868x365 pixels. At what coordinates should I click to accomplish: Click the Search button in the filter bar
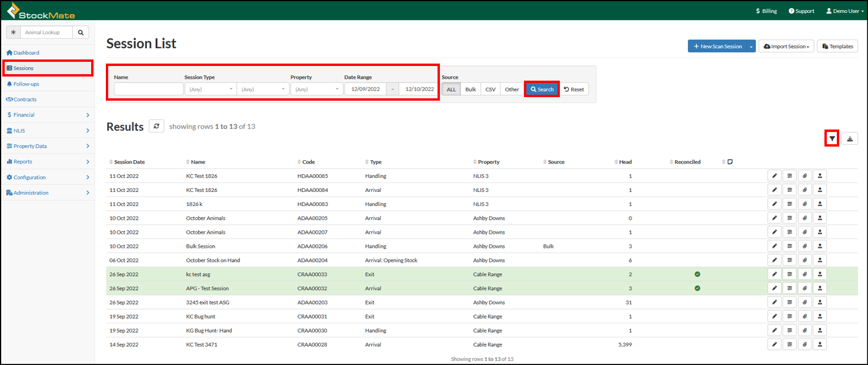pyautogui.click(x=541, y=89)
